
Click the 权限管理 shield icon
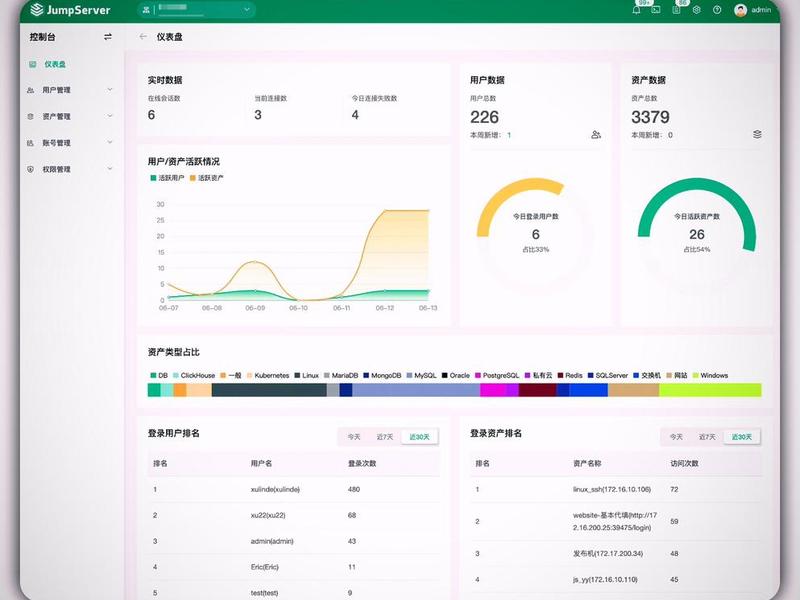31,169
